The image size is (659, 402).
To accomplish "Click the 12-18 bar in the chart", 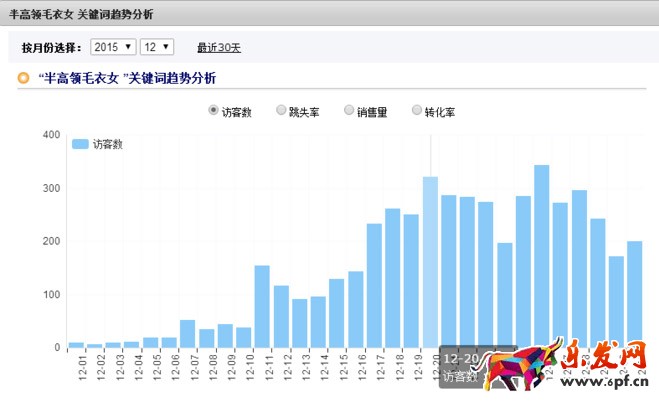I will point(393,278).
